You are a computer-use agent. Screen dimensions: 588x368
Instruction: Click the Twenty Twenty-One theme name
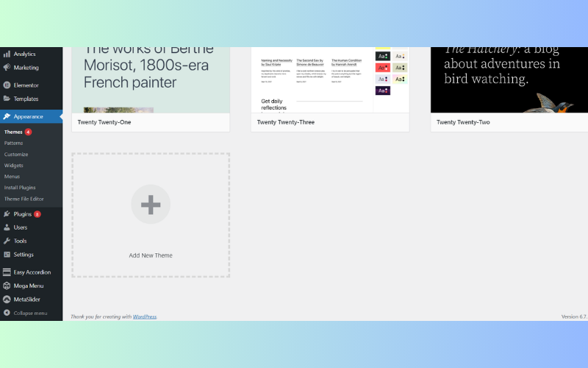pyautogui.click(x=104, y=122)
